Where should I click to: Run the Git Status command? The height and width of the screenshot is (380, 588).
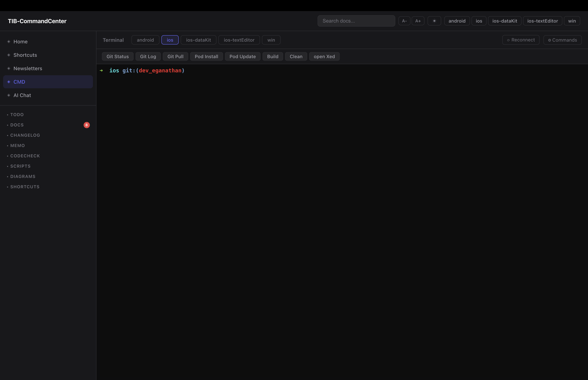(117, 57)
